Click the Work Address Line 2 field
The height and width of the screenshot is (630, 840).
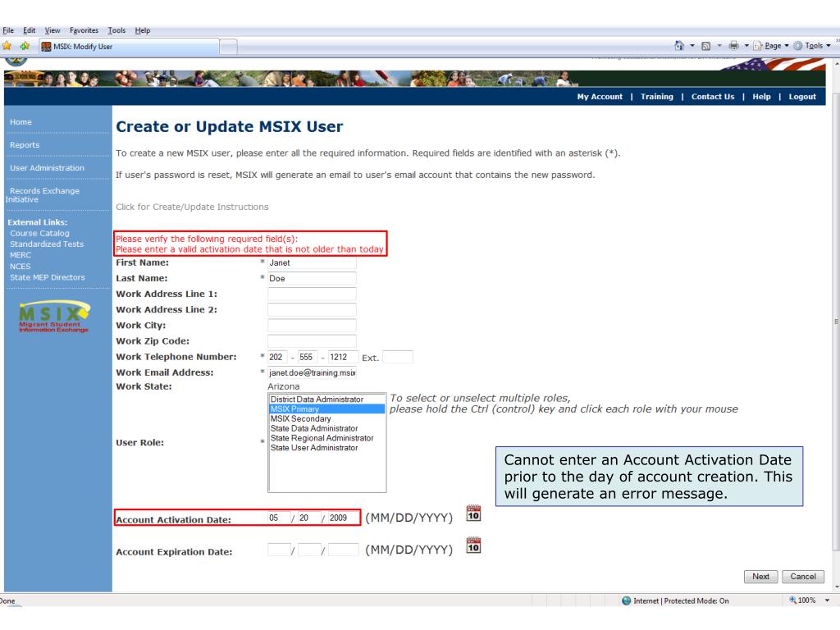point(312,309)
